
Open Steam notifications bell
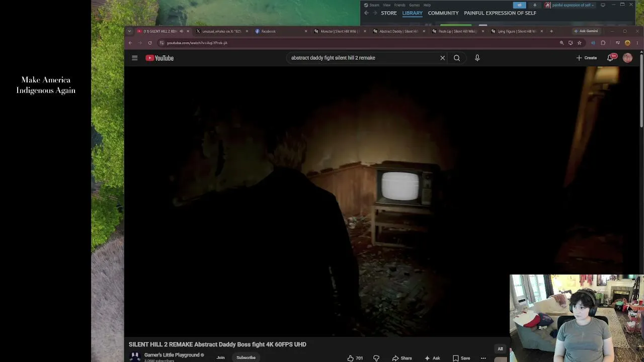(x=535, y=5)
